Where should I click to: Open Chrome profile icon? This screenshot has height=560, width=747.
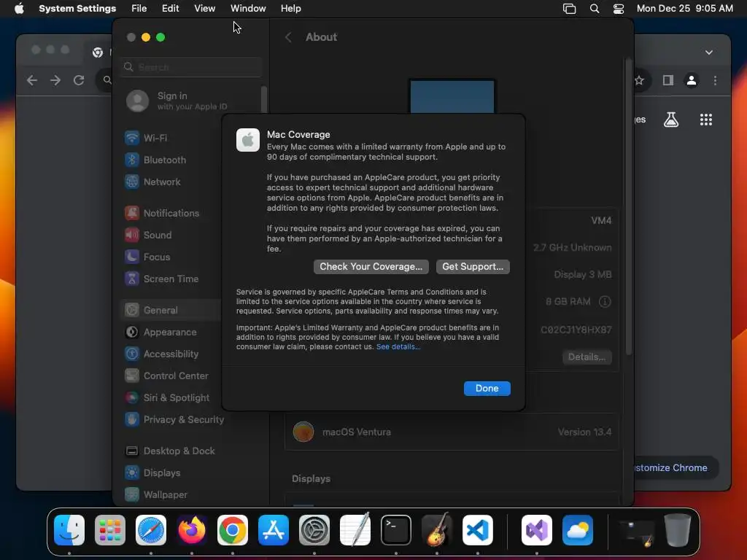692,80
